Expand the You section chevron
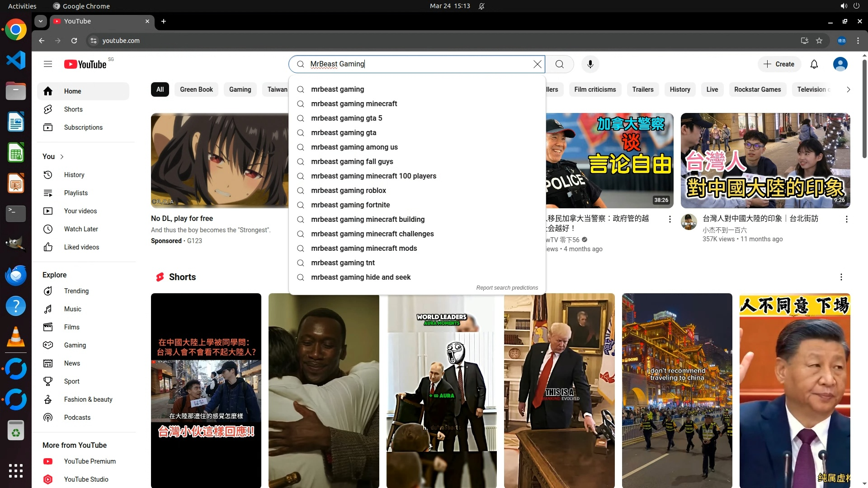The width and height of the screenshot is (868, 488). [x=62, y=157]
